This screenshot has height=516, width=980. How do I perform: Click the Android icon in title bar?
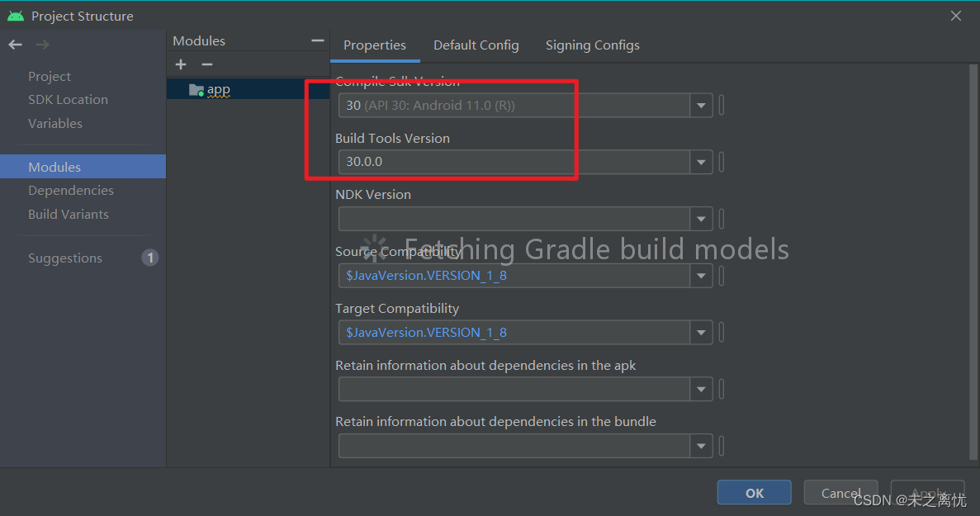pyautogui.click(x=16, y=16)
